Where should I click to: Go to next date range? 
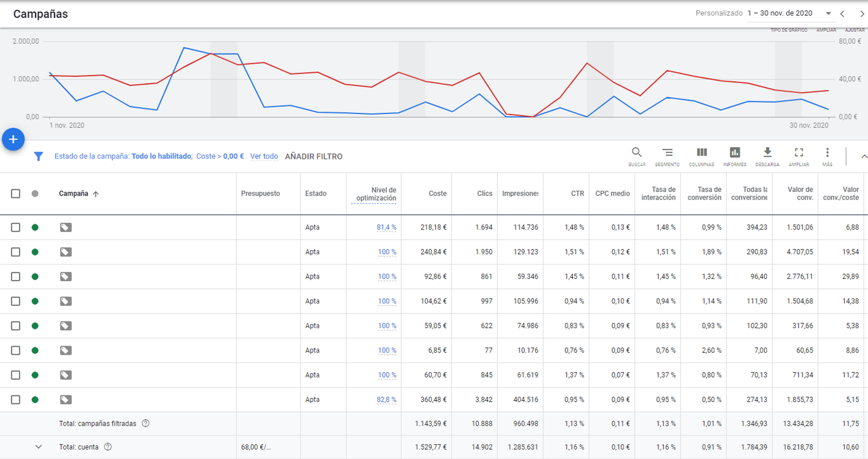click(x=862, y=14)
